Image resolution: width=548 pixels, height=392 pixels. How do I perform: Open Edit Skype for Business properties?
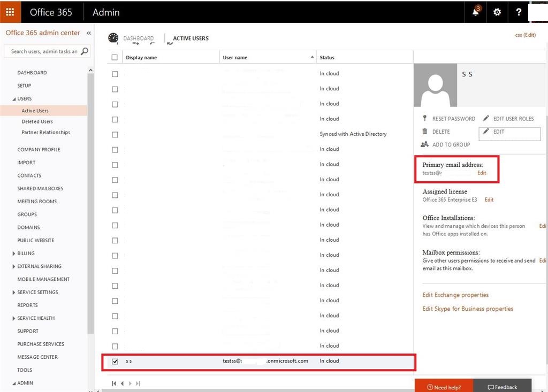pyautogui.click(x=468, y=309)
